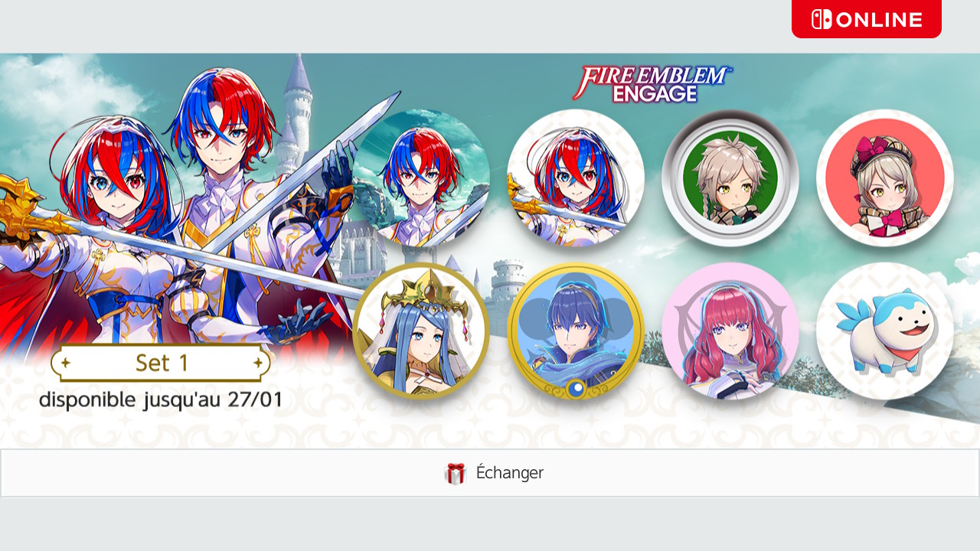Click the Échanger button
This screenshot has height=551, width=980.
pyautogui.click(x=490, y=473)
